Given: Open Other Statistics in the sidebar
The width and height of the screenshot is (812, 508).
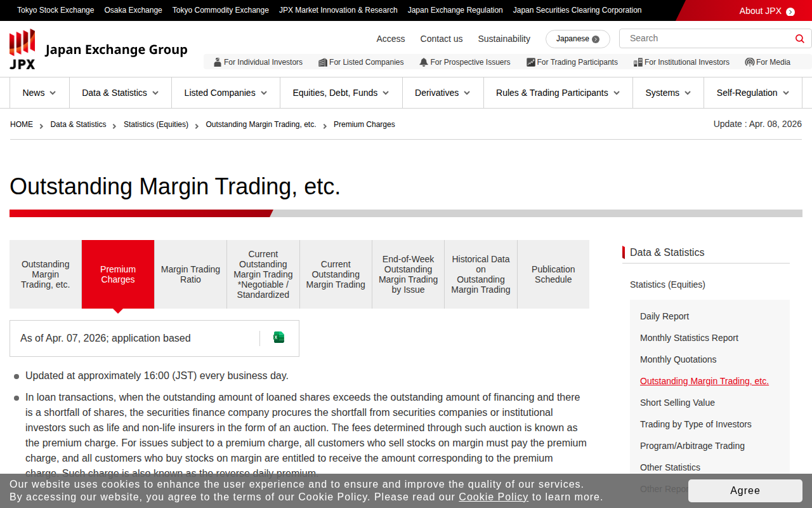Looking at the screenshot, I should click(x=670, y=467).
